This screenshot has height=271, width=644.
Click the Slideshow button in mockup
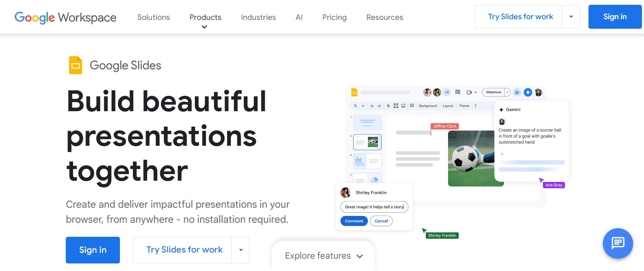point(493,92)
